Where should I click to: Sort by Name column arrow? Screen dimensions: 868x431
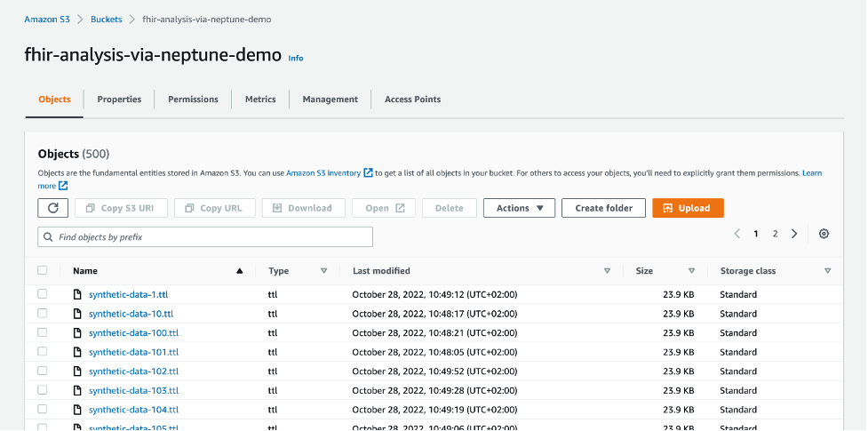coord(239,271)
